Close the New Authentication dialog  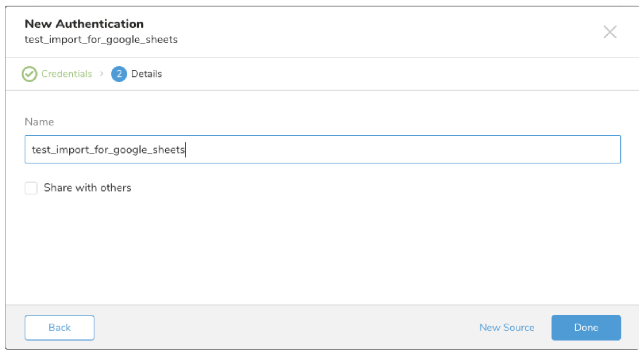click(610, 32)
